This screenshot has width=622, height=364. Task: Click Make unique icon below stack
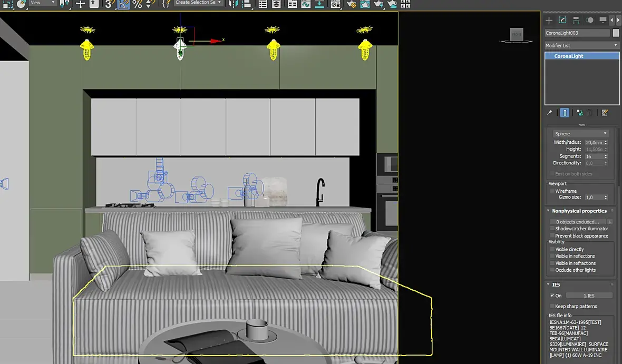tap(579, 113)
